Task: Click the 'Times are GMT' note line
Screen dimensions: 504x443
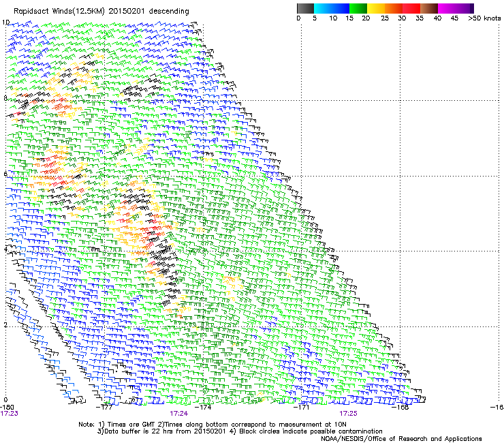Action: (x=212, y=425)
